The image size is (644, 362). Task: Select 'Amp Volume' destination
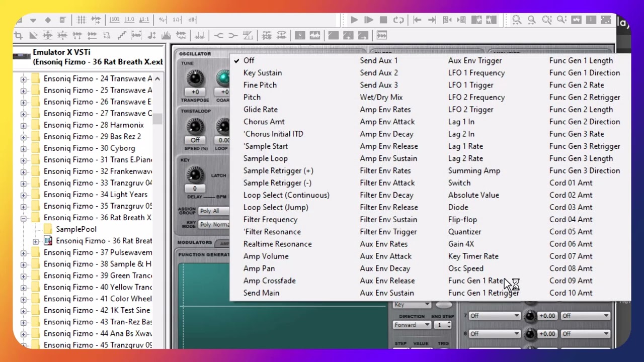pyautogui.click(x=266, y=256)
